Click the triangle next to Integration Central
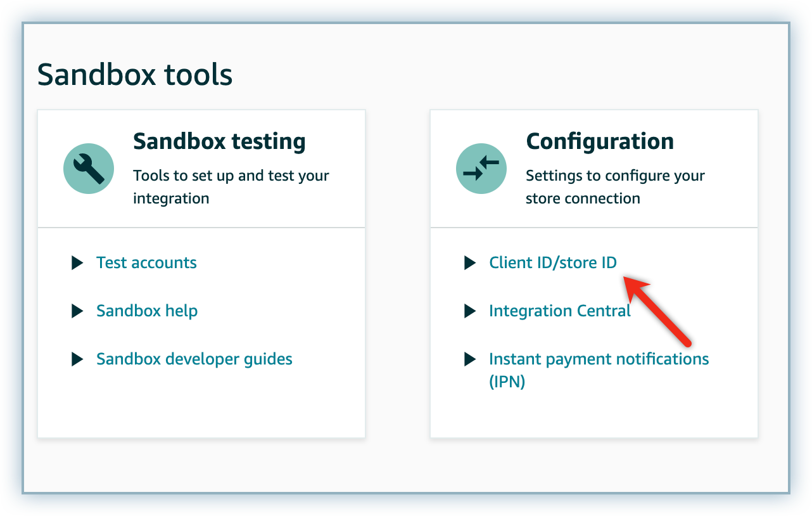This screenshot has width=812, height=516. coord(470,311)
